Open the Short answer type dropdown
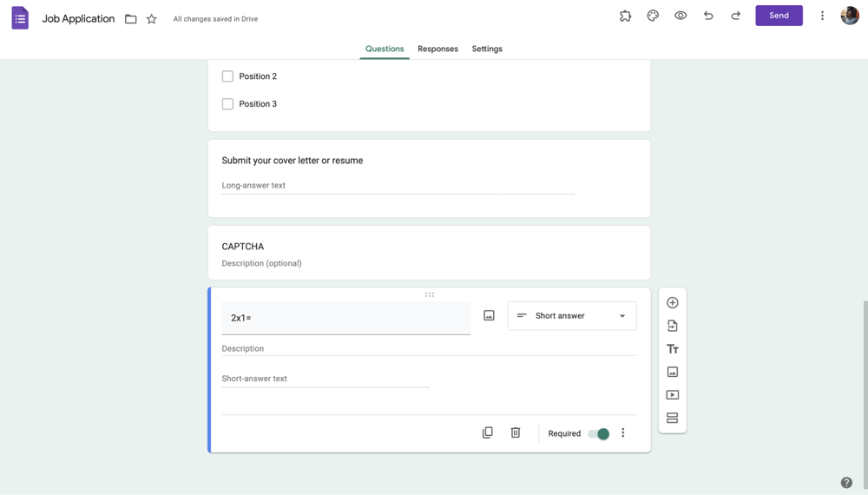The width and height of the screenshot is (868, 495). pyautogui.click(x=572, y=315)
